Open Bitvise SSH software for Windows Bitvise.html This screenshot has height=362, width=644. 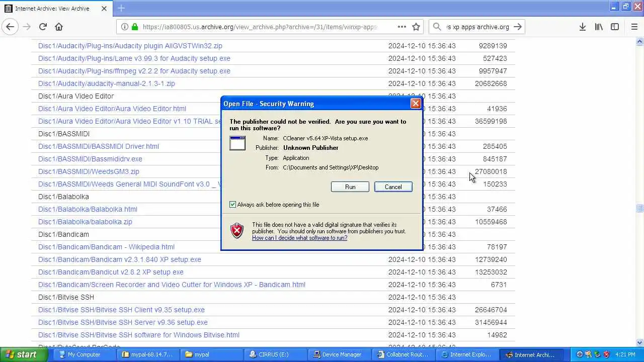pos(139,335)
